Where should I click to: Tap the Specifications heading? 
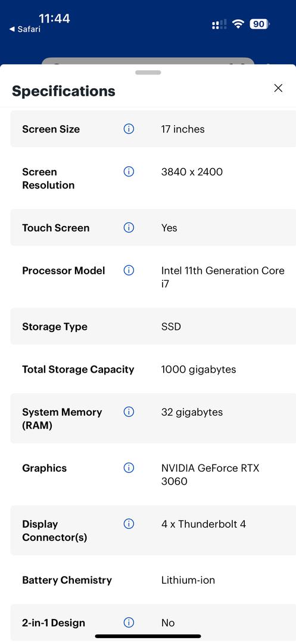64,91
